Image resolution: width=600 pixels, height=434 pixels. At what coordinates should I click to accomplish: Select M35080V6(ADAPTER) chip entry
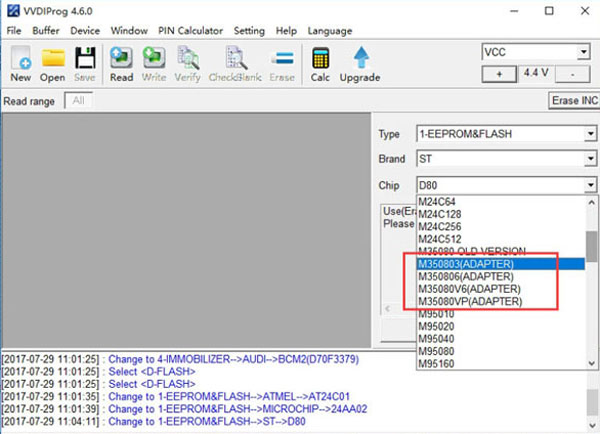[501, 289]
